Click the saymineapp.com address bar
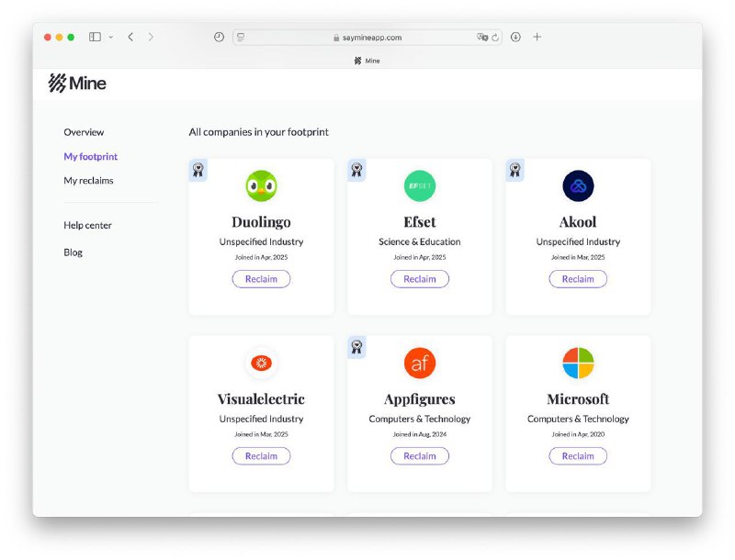Viewport: 735px width, 560px height. [x=367, y=38]
